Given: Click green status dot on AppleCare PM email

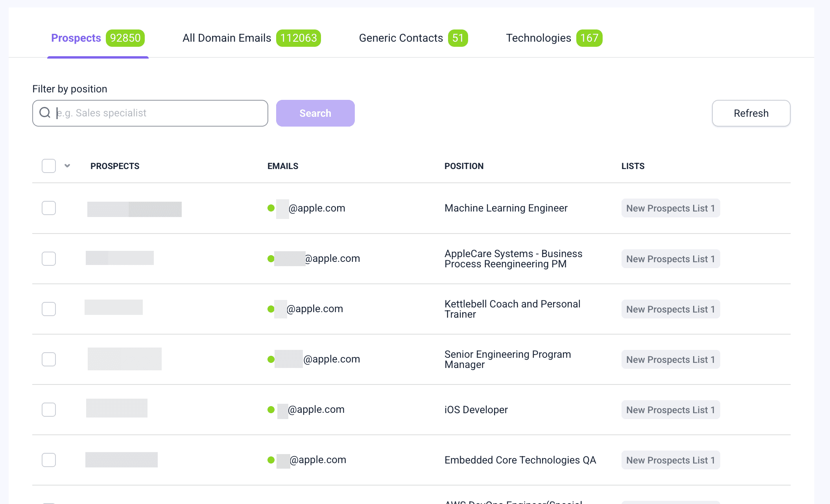Looking at the screenshot, I should tap(271, 259).
